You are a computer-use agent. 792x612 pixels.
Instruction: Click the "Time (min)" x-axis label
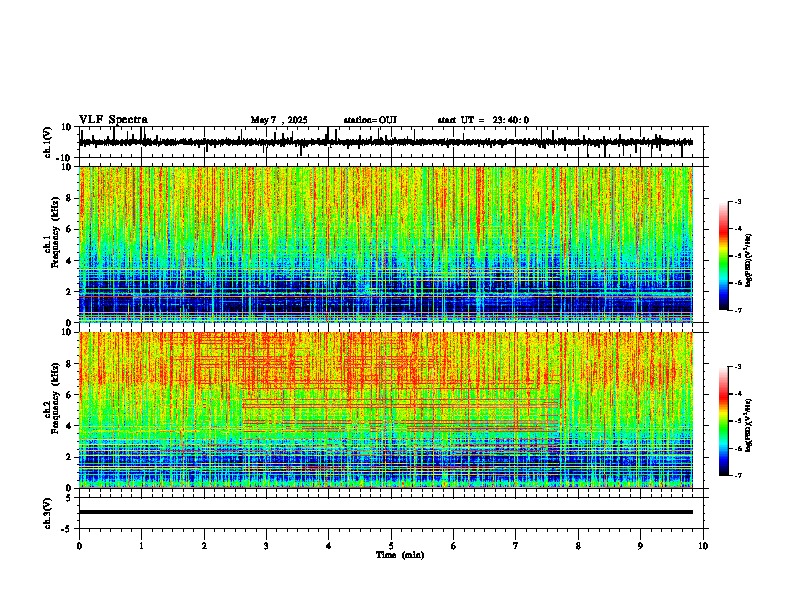(x=400, y=555)
